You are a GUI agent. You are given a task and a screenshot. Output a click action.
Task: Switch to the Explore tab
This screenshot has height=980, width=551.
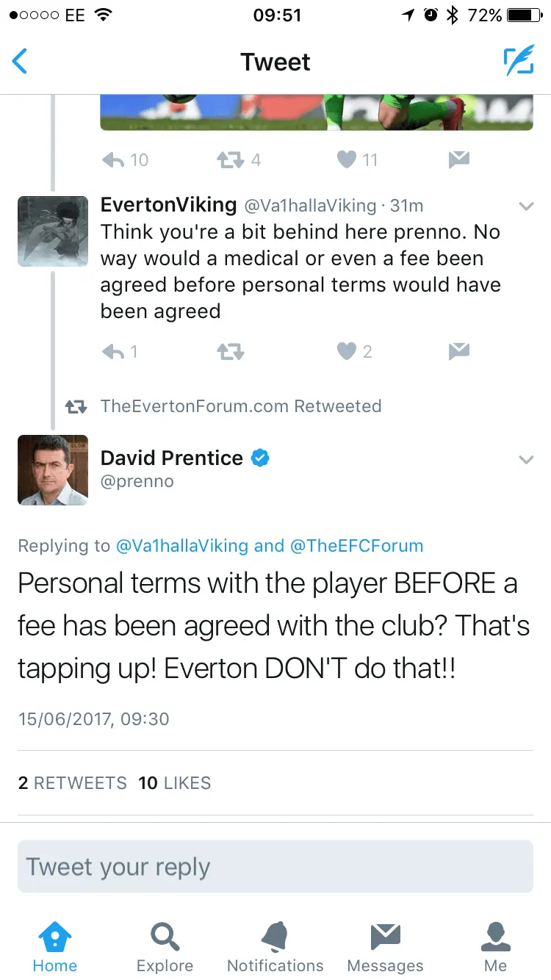click(165, 946)
